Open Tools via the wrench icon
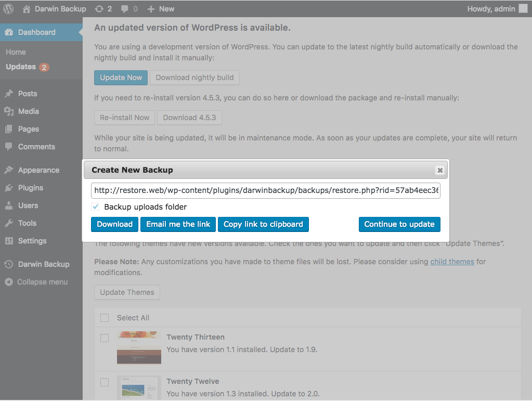 9,223
